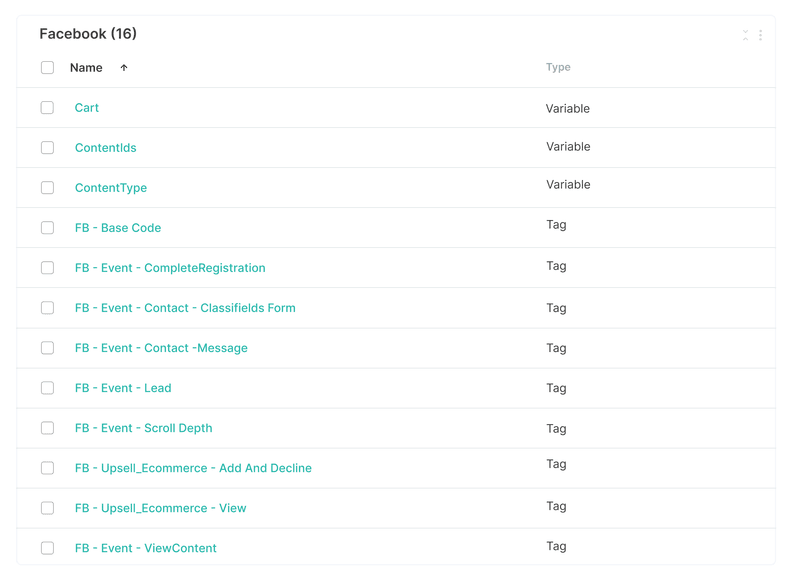Viewport: 800px width, 579px height.
Task: Open FB - Event - Contact - Classifields Form
Action: pyautogui.click(x=185, y=308)
